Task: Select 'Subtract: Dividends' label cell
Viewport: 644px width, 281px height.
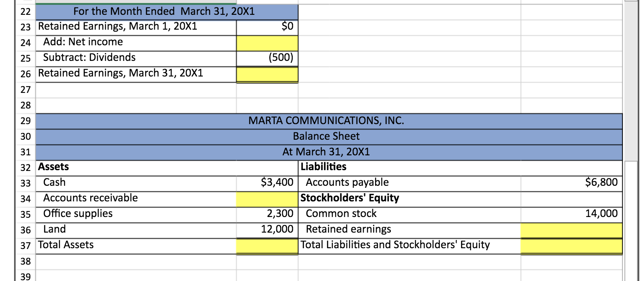Action: 136,59
